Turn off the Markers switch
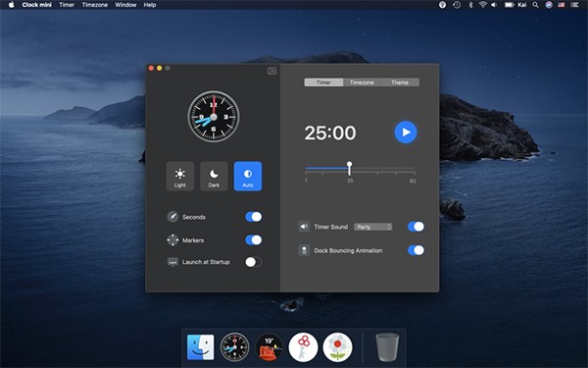Viewport: 588px width, 368px height. 254,240
